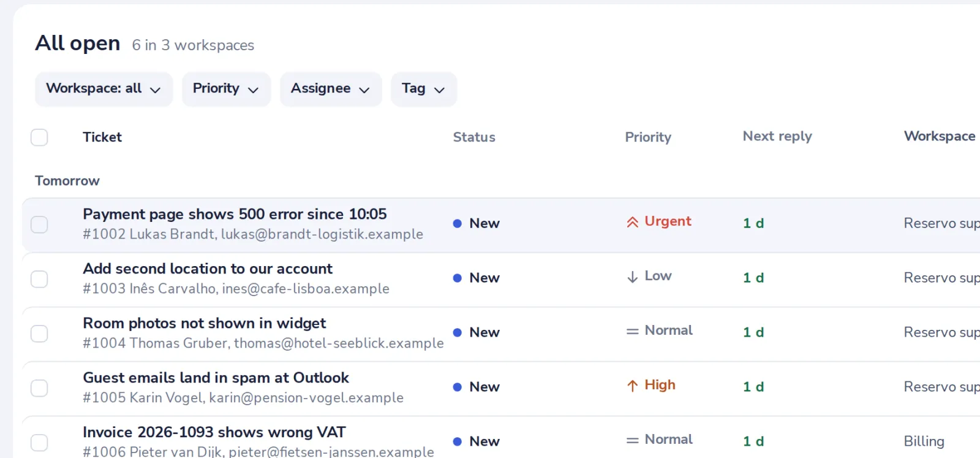Image resolution: width=980 pixels, height=458 pixels.
Task: Click the Normal priority icon on ticket #1004
Action: [632, 331]
